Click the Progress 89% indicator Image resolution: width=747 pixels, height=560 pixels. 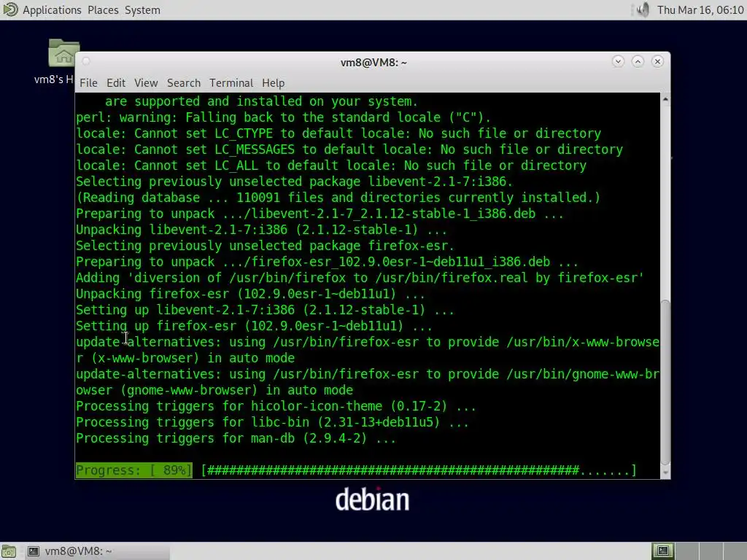pyautogui.click(x=134, y=470)
